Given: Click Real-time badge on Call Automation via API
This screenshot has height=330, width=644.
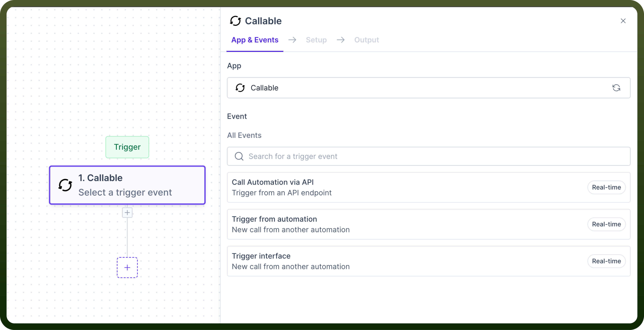Looking at the screenshot, I should coord(606,187).
